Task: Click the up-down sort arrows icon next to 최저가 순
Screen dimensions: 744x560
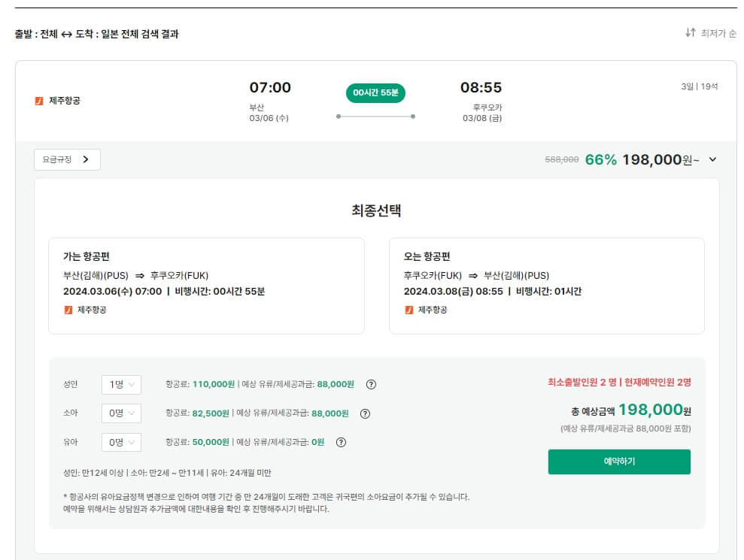Action: point(691,34)
